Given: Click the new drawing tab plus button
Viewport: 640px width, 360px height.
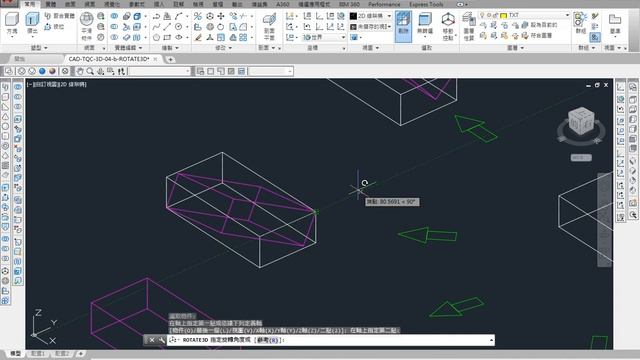Looking at the screenshot, I should tap(170, 59).
